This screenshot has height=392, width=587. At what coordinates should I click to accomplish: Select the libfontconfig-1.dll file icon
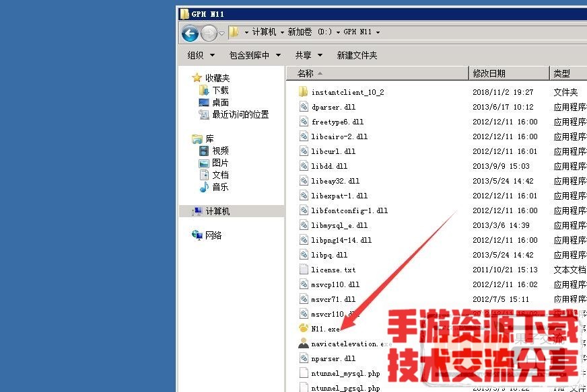304,210
